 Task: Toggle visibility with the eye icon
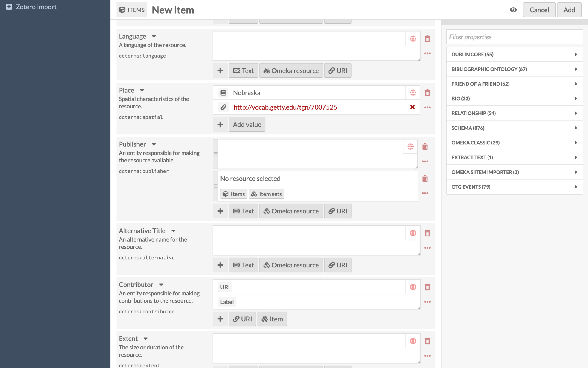[513, 10]
